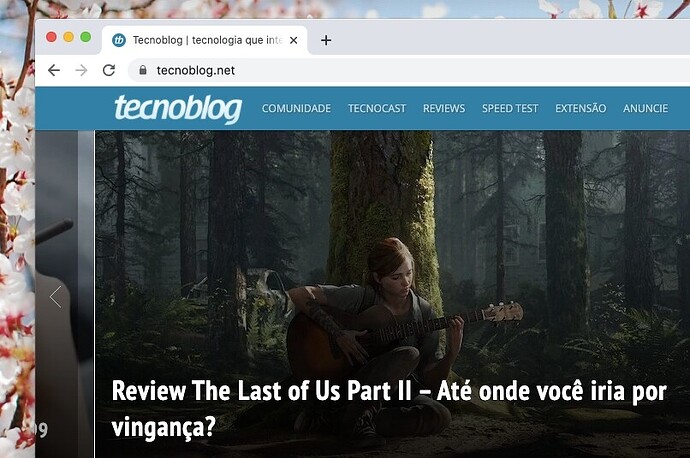690x458 pixels.
Task: Open The Last of Us Part II review headline
Action: pyautogui.click(x=389, y=409)
